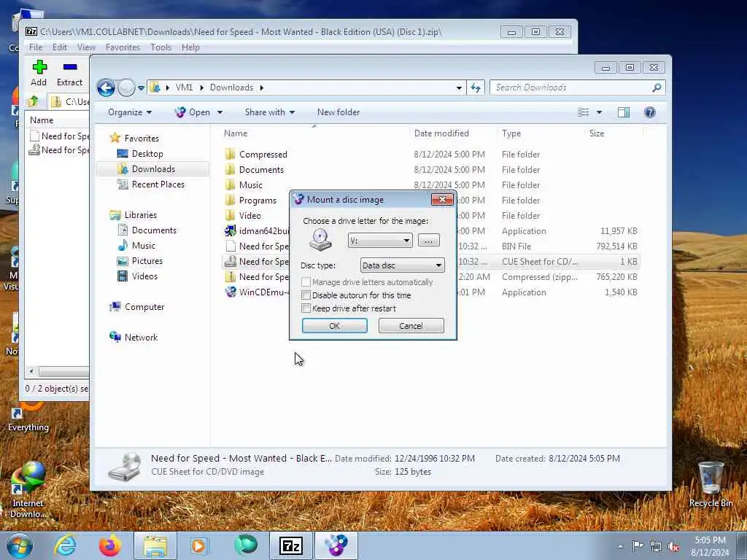Image resolution: width=747 pixels, height=560 pixels.
Task: Click the up-folder icon in 7-Zip
Action: point(34,101)
